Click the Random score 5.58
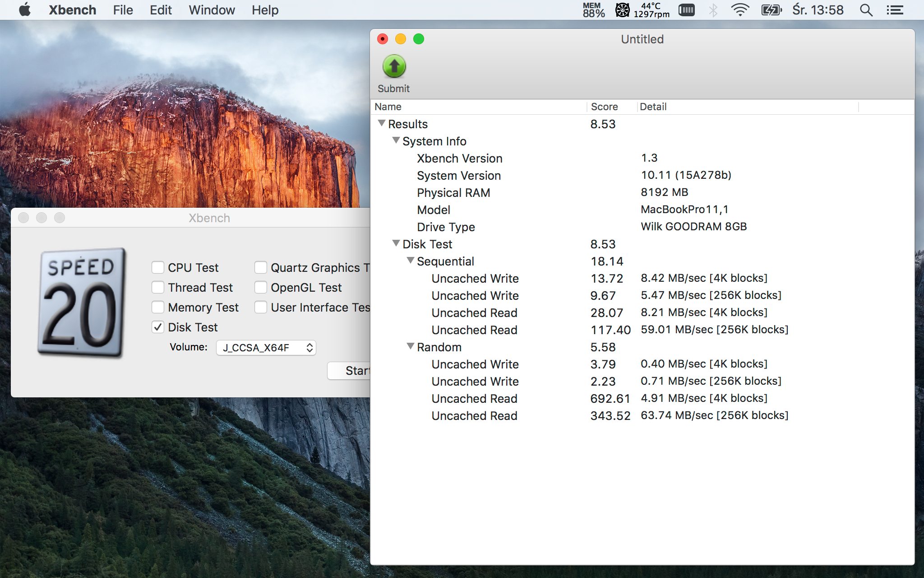 [603, 347]
